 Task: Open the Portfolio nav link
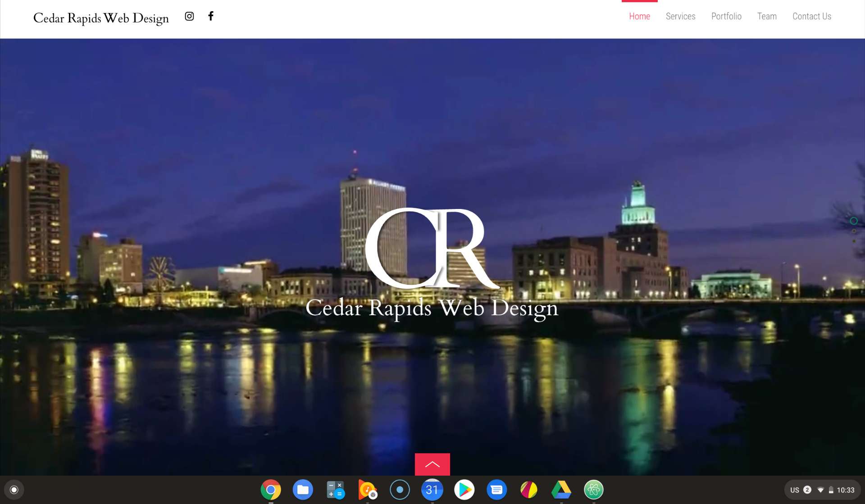[726, 16]
